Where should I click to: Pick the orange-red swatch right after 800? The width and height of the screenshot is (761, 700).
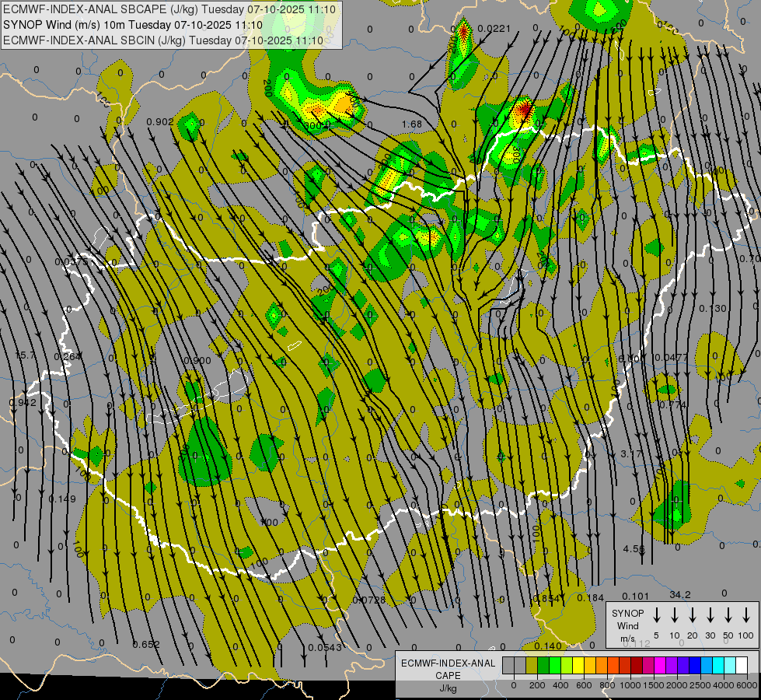(613, 665)
